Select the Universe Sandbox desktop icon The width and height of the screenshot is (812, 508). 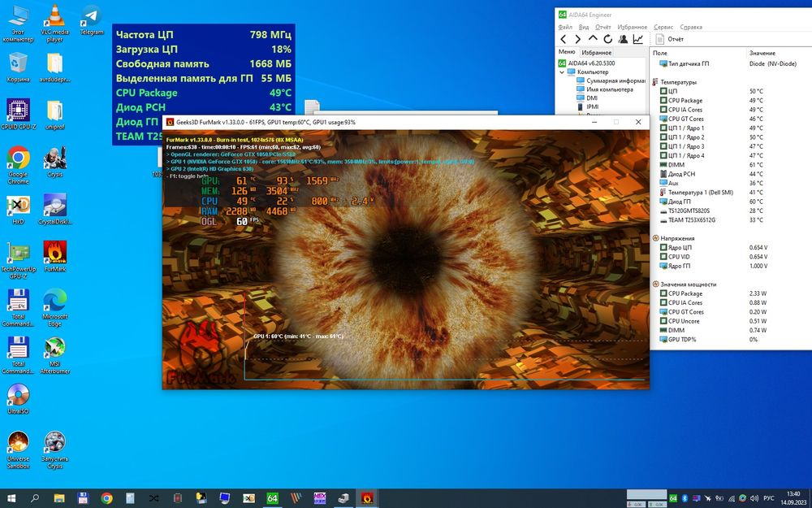18,450
